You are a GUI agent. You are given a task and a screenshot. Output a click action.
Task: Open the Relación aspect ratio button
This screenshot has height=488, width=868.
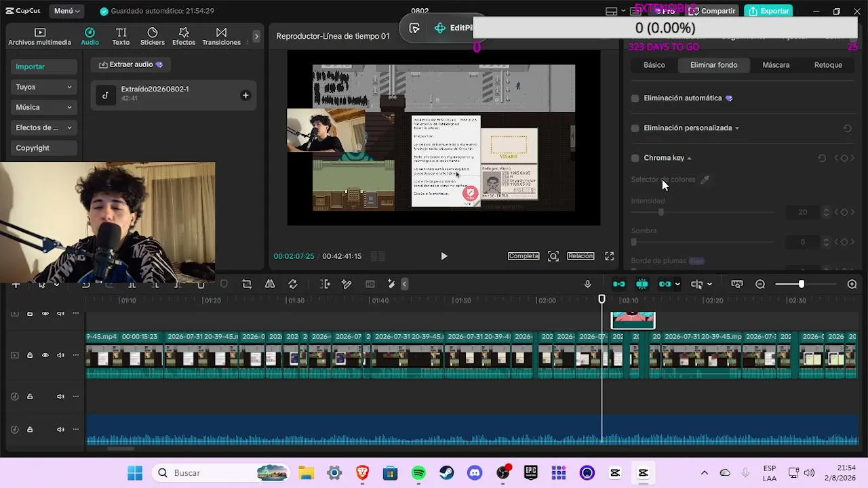[x=580, y=256]
